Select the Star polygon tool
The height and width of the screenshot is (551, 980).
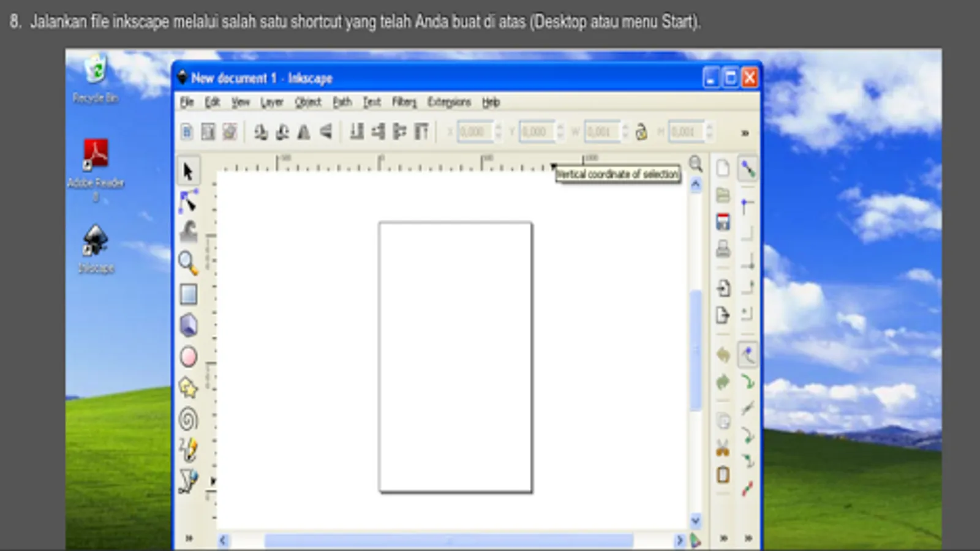click(x=188, y=388)
